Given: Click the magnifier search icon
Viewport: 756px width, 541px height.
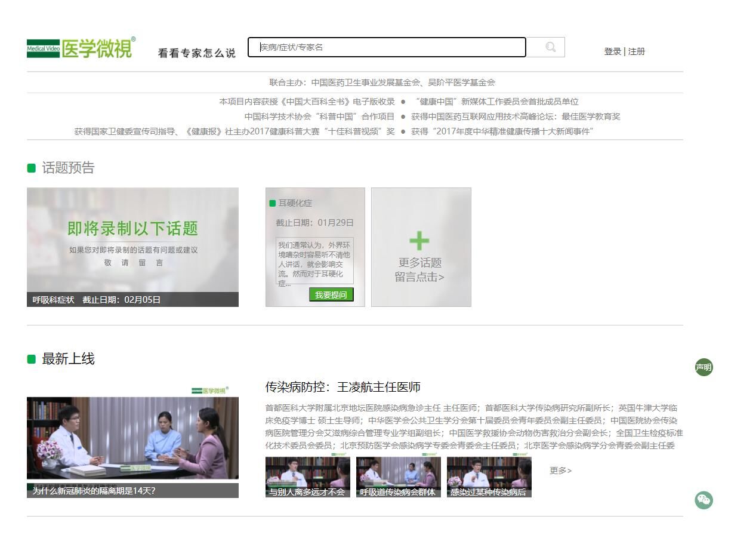Looking at the screenshot, I should pos(550,47).
